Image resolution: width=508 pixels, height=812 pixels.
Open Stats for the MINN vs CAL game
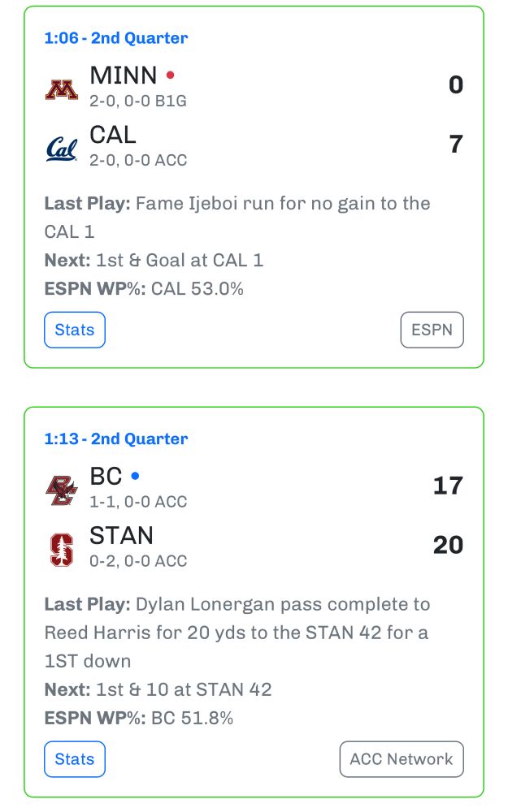pyautogui.click(x=75, y=330)
